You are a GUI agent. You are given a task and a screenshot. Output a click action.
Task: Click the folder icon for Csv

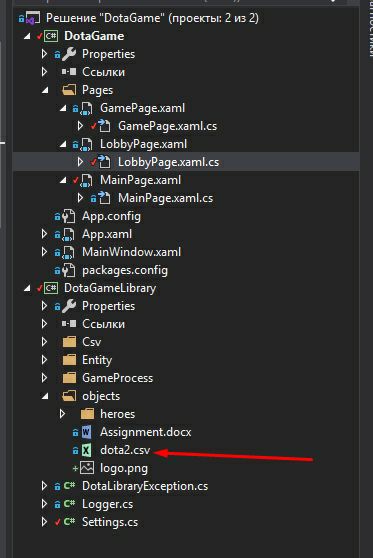pyautogui.click(x=69, y=342)
